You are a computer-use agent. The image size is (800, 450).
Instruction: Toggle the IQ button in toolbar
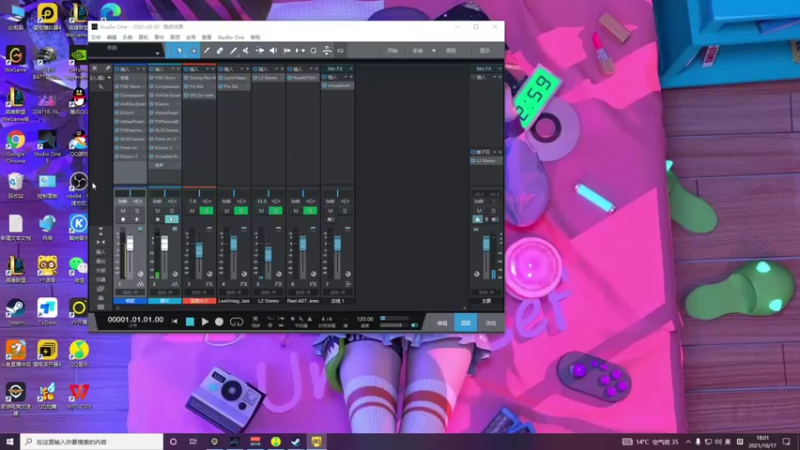[340, 51]
